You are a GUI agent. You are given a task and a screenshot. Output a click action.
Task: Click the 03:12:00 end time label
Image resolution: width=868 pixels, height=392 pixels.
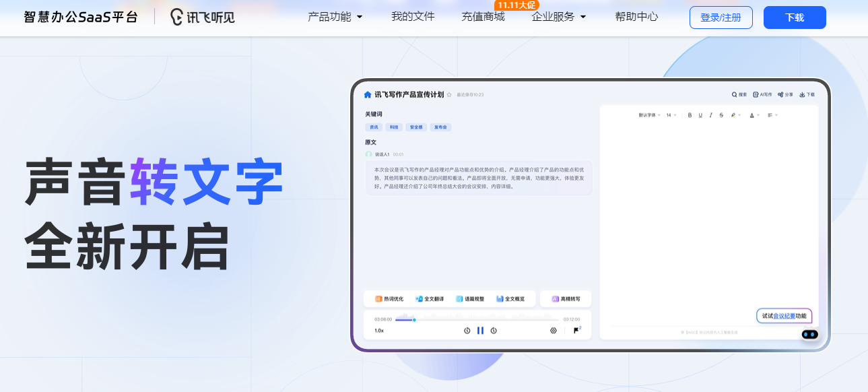(x=571, y=319)
